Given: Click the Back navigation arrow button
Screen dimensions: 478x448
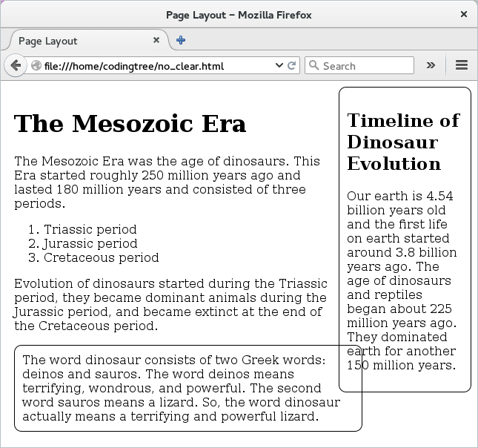Looking at the screenshot, I should (x=15, y=65).
